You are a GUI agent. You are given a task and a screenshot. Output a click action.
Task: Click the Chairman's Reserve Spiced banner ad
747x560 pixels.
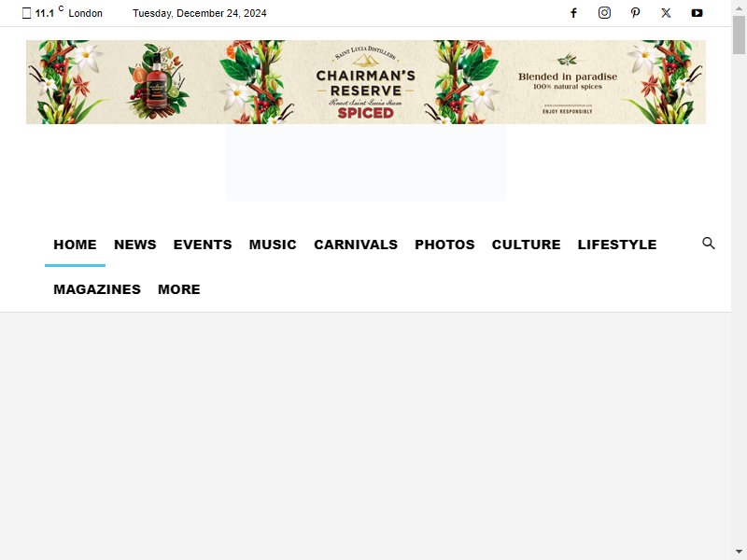pyautogui.click(x=366, y=82)
